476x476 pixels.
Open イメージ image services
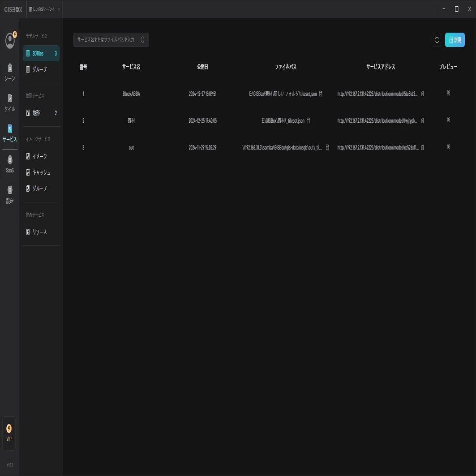click(41, 156)
